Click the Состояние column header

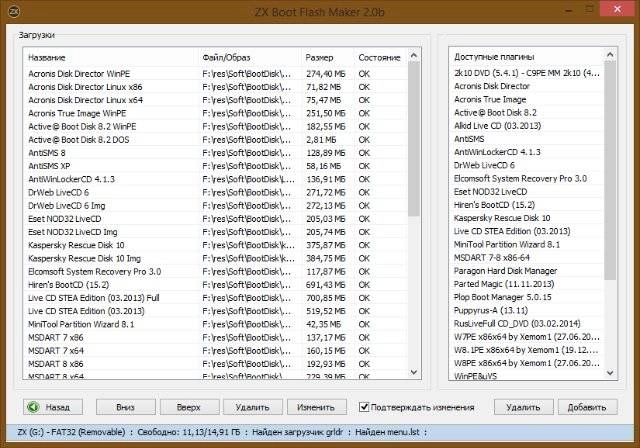(x=380, y=58)
